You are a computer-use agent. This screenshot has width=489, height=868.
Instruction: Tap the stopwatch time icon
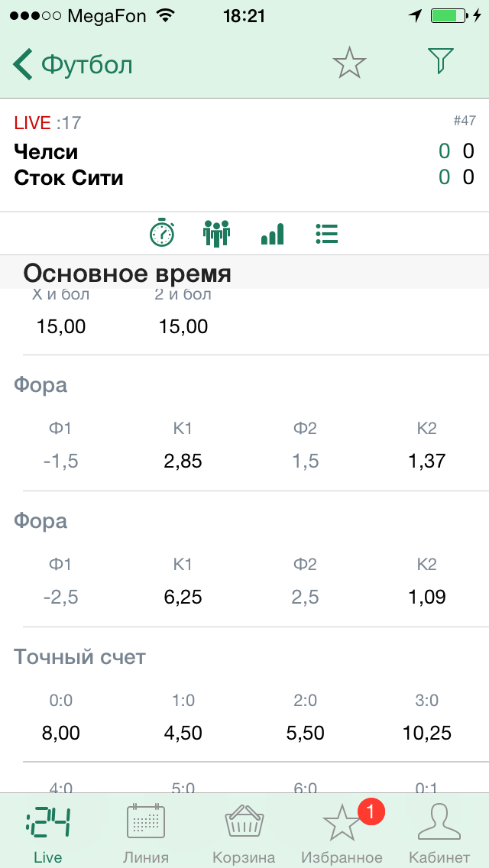162,233
